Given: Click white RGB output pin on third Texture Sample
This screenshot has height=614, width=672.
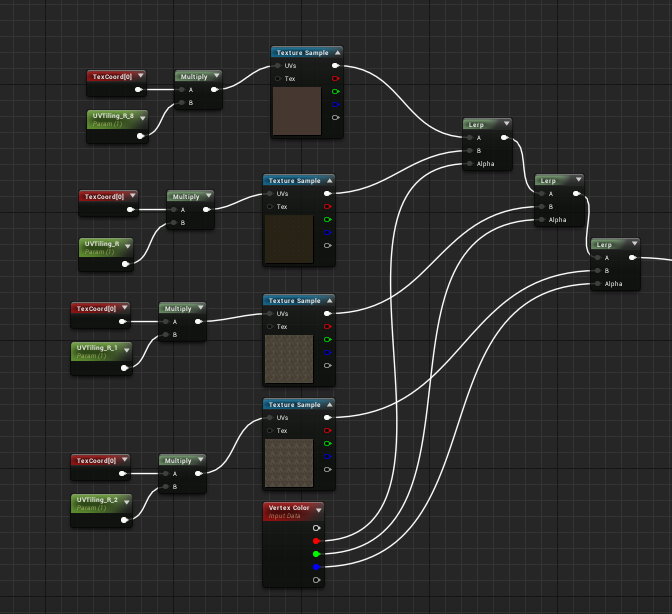Looking at the screenshot, I should coord(327,314).
